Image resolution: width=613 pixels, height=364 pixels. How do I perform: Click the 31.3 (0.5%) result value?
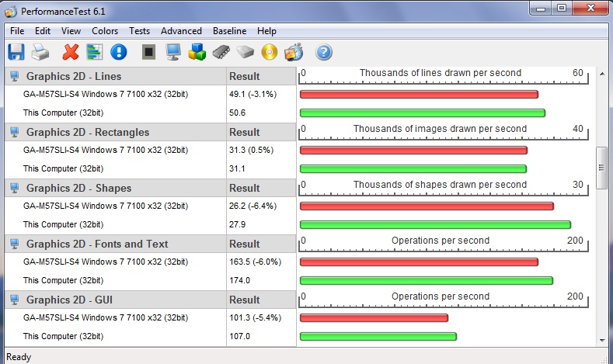[252, 150]
